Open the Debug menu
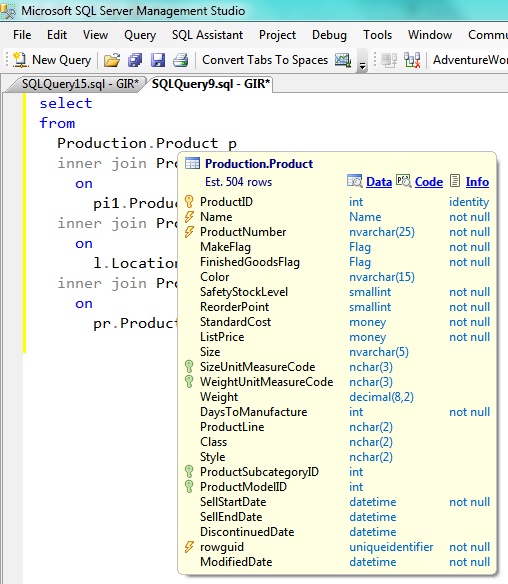 coord(329,35)
